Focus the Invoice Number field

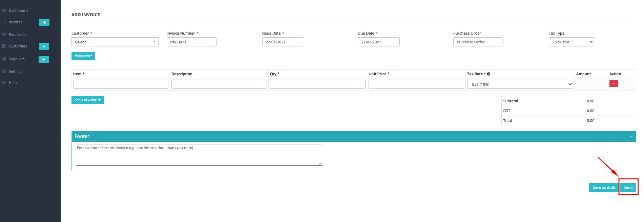coord(192,42)
